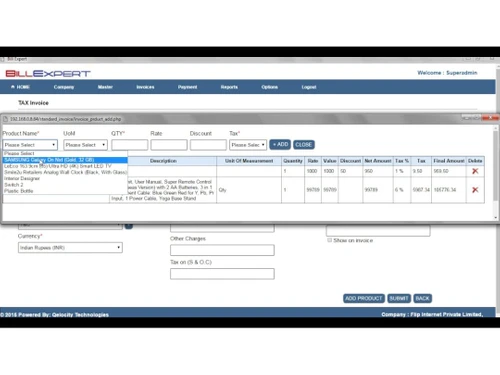500x375 pixels.
Task: Select Interior Designer product option
Action: (x=65, y=178)
